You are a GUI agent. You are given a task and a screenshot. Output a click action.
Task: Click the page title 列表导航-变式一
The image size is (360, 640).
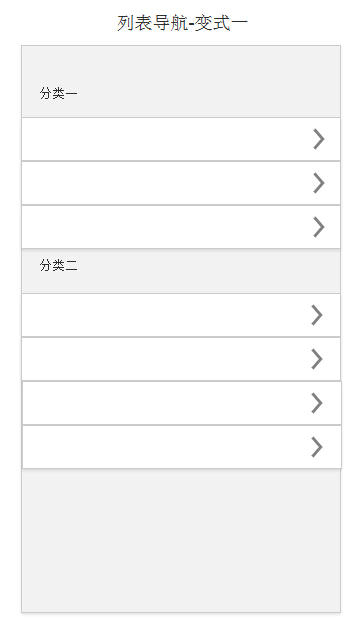point(182,23)
